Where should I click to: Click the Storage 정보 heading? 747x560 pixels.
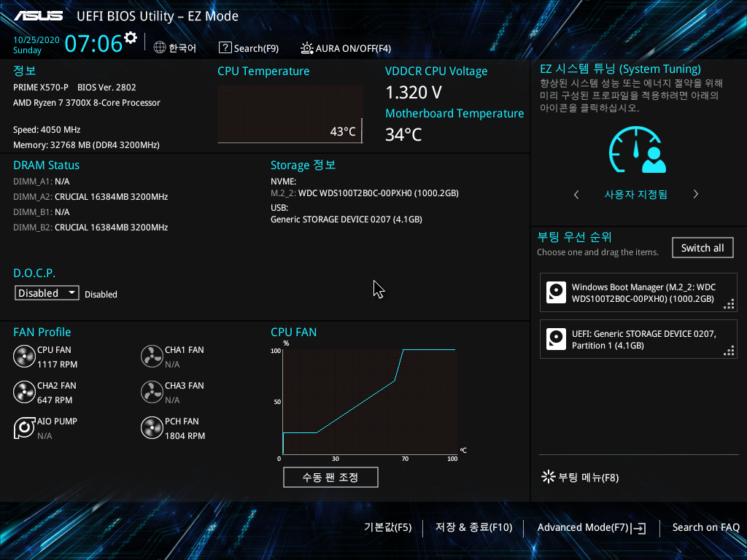tap(303, 165)
